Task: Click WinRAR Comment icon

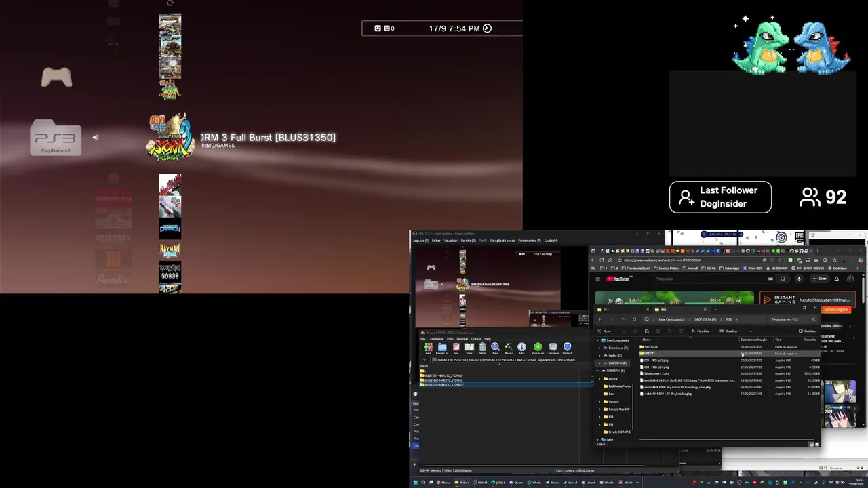Action: pos(553,347)
